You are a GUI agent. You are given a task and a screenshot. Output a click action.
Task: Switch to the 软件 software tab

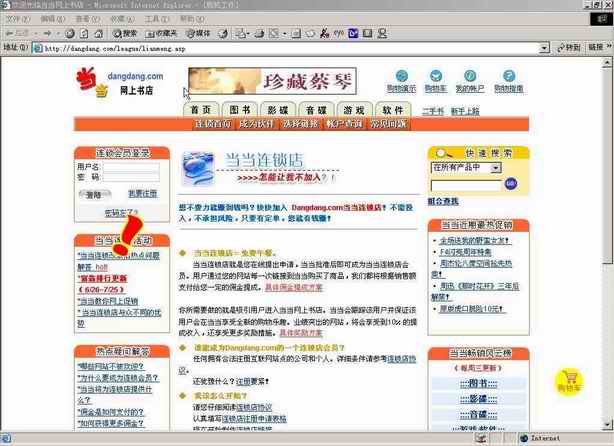(393, 110)
